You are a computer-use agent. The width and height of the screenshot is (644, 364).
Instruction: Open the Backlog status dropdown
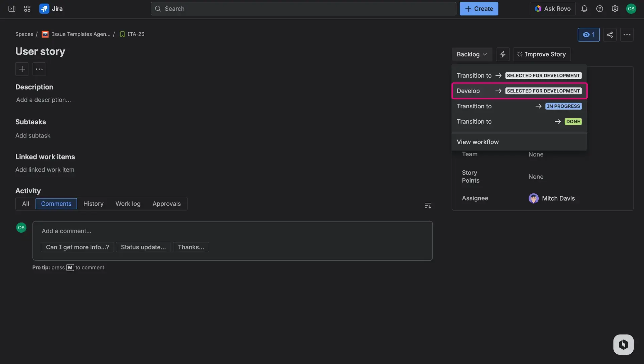[472, 54]
